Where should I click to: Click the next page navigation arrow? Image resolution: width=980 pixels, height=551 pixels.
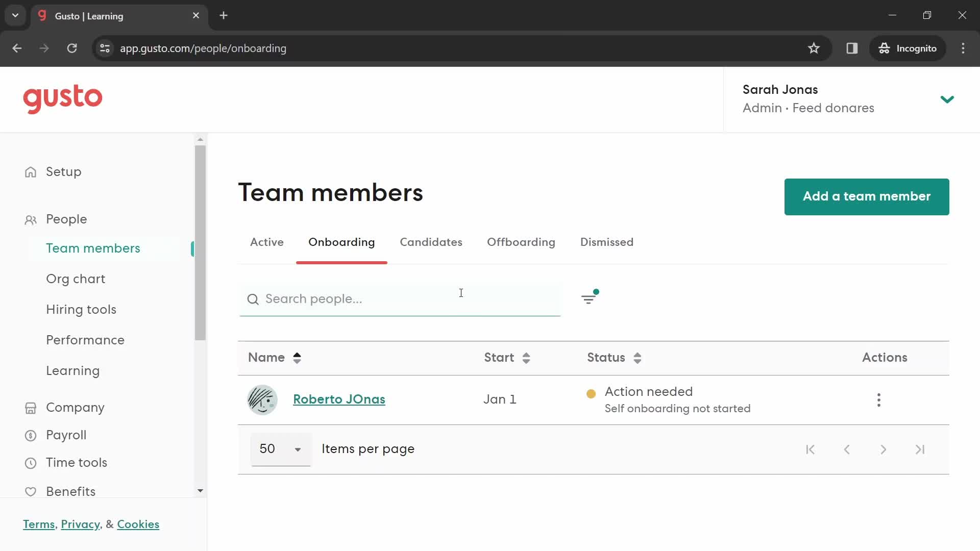pos(883,449)
